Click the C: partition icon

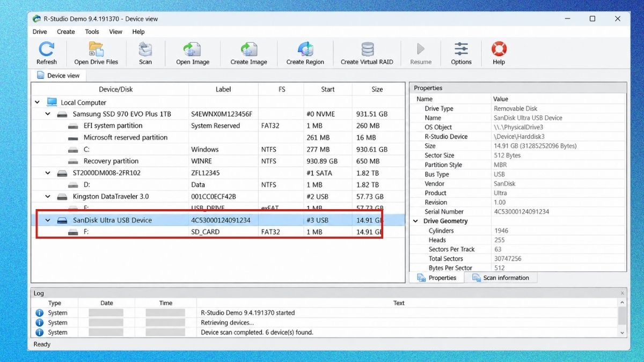click(x=74, y=150)
